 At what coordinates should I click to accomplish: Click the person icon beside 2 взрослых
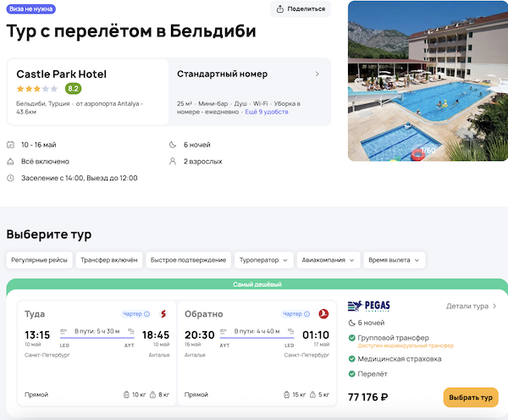pyautogui.click(x=174, y=161)
